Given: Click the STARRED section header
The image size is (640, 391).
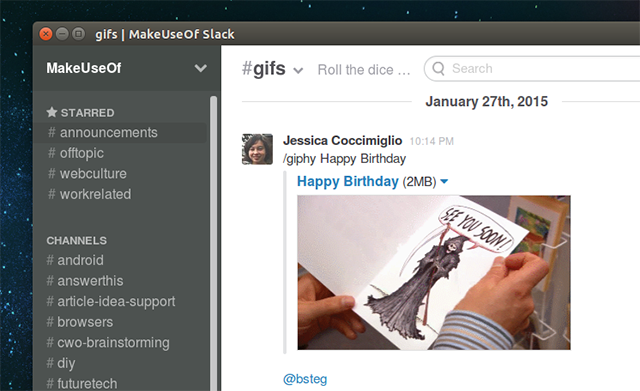Looking at the screenshot, I should tap(87, 113).
